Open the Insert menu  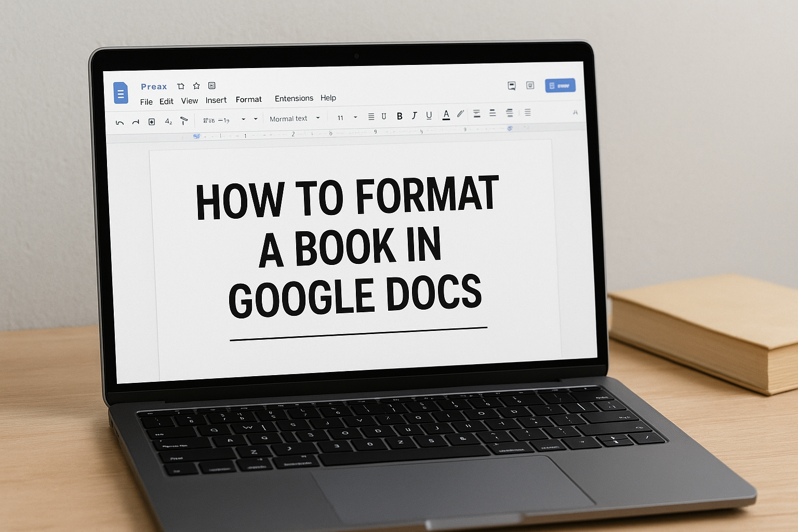(x=216, y=100)
